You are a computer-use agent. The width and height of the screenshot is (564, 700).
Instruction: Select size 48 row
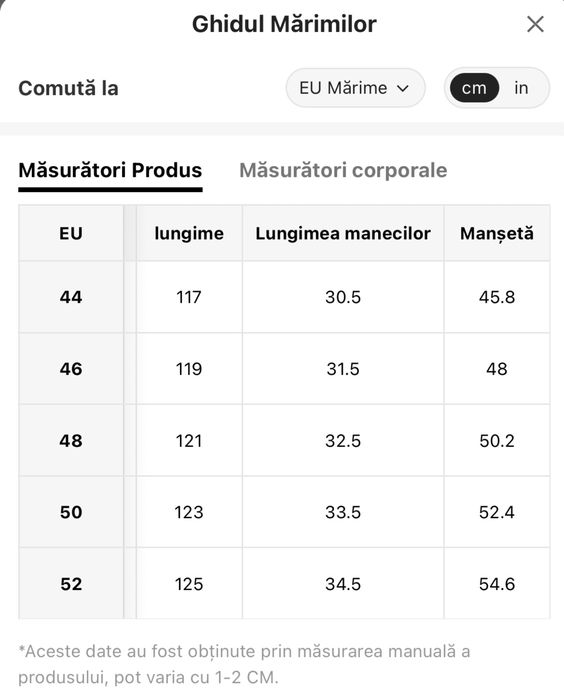(284, 441)
